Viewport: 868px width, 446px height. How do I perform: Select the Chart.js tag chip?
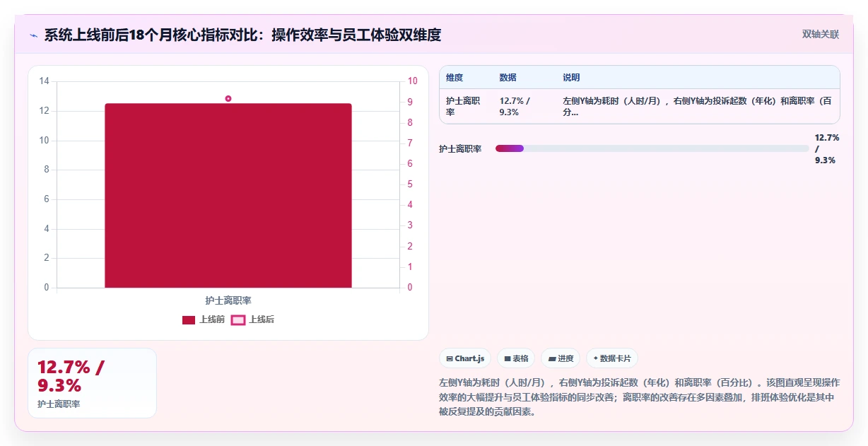(465, 358)
